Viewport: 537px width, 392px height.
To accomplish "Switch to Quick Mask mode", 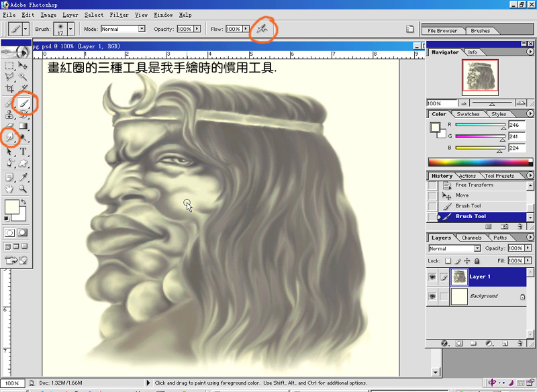I will (x=23, y=233).
